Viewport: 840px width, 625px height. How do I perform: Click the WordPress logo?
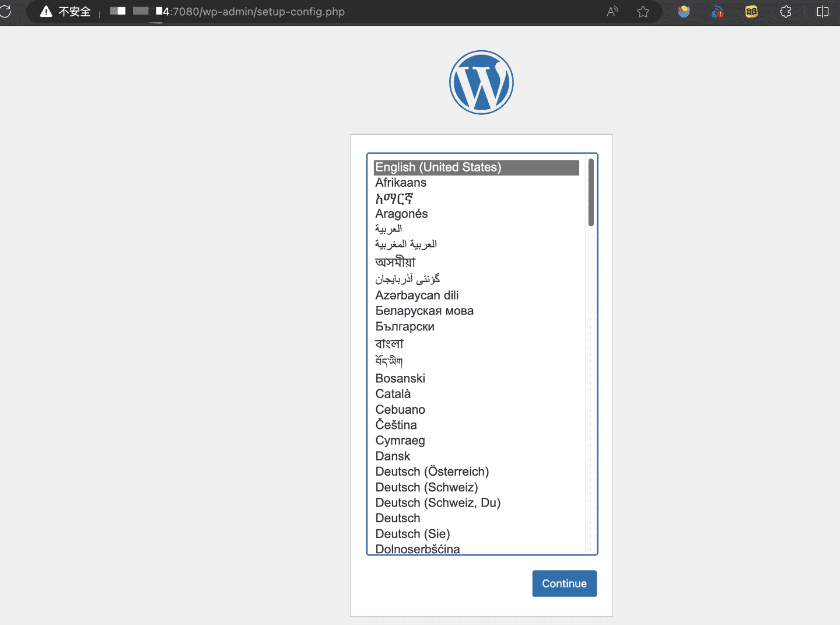click(481, 82)
